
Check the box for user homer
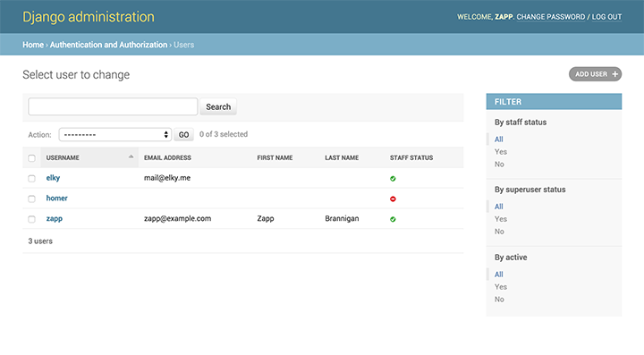(x=31, y=199)
